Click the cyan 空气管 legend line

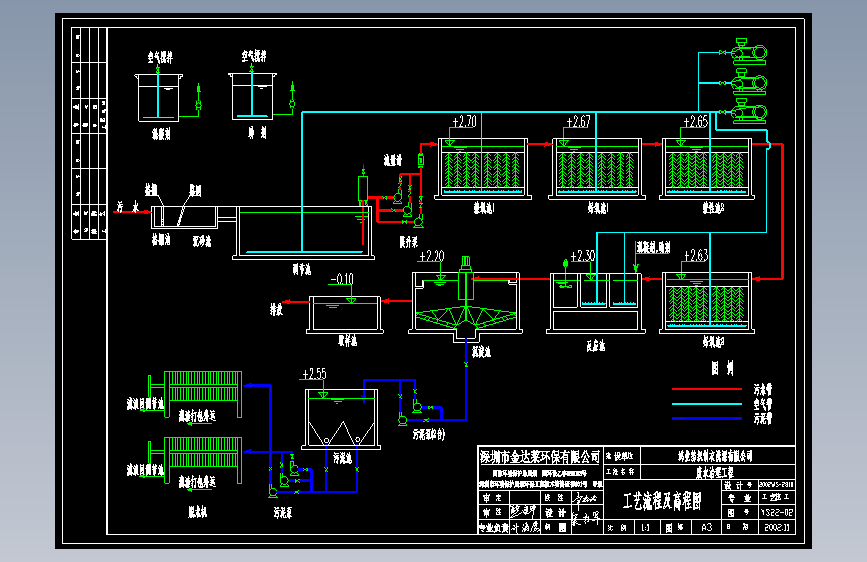tap(707, 404)
